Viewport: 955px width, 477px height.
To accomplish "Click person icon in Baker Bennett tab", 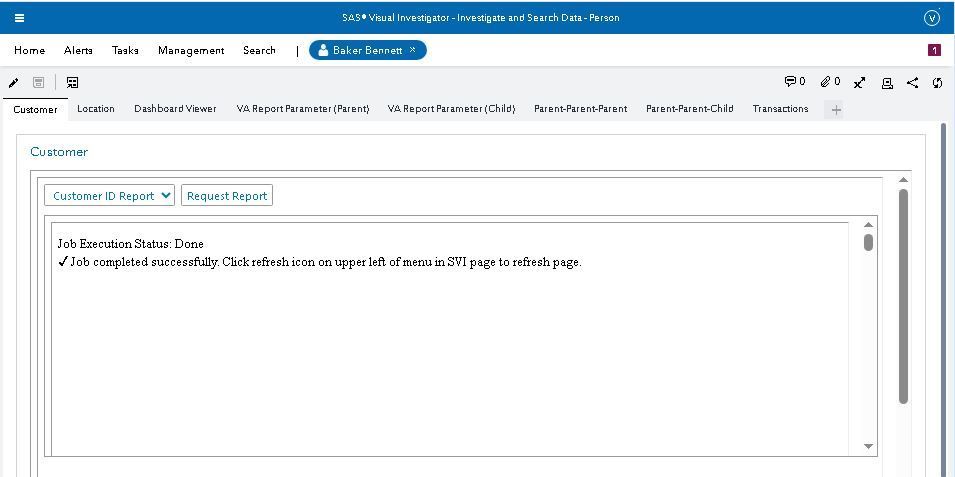I will click(323, 51).
